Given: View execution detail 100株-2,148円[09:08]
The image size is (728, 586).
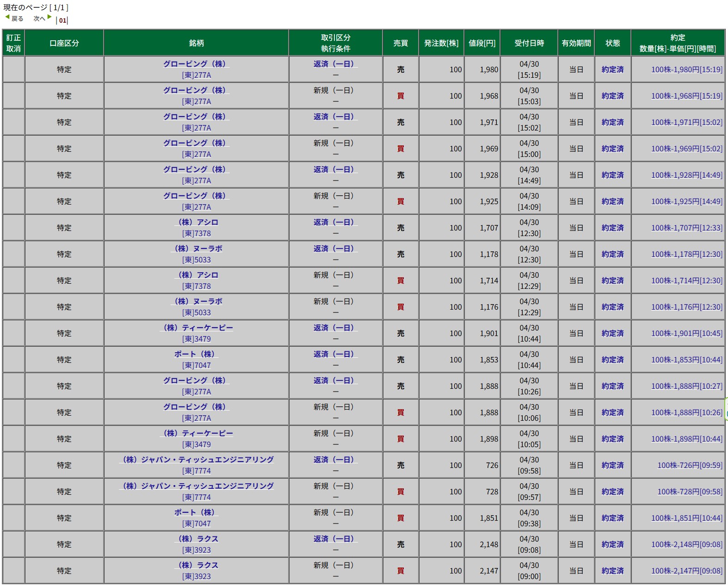Looking at the screenshot, I should [x=686, y=545].
